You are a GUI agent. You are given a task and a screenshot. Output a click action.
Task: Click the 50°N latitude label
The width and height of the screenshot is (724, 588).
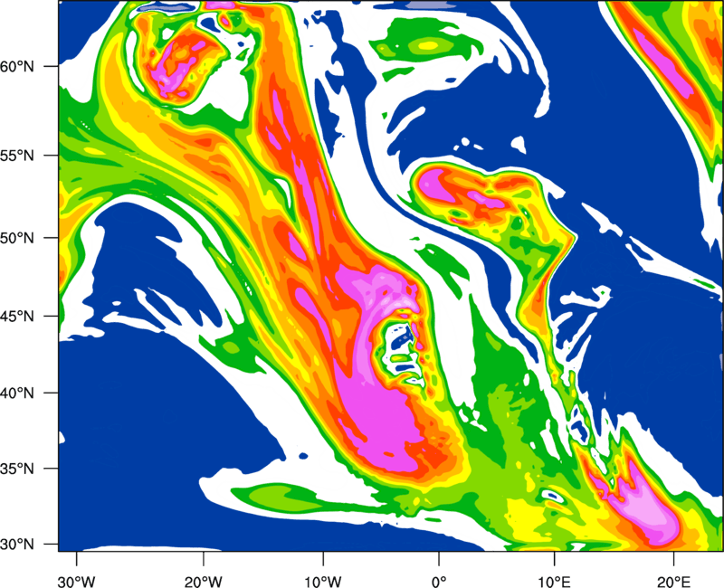17,238
